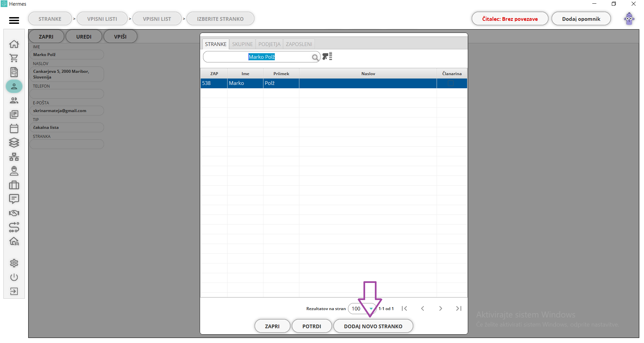Click the TIP field čakalna lista
644x343 pixels.
(67, 128)
